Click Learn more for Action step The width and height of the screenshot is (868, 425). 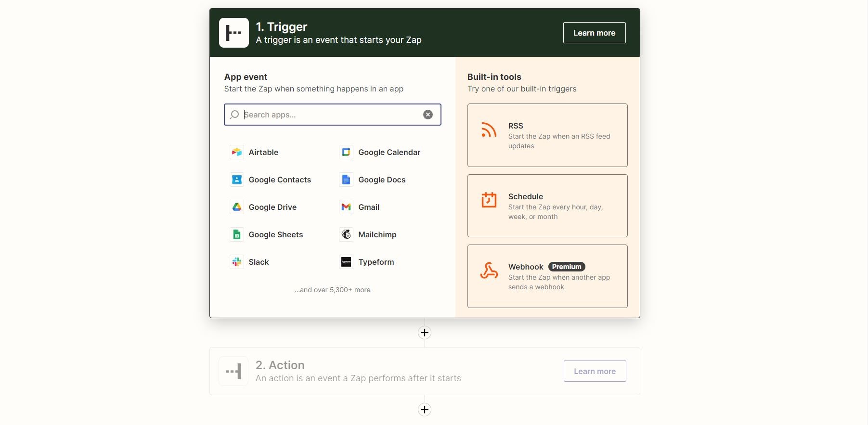595,371
